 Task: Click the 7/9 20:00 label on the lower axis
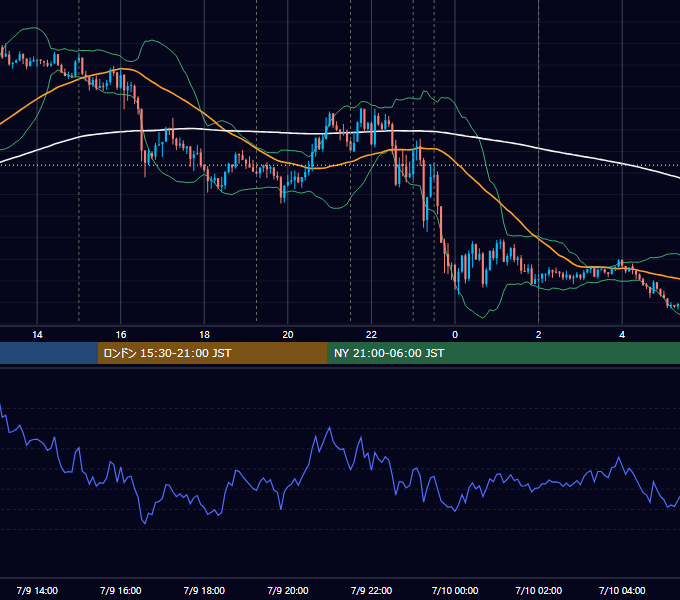(x=288, y=590)
